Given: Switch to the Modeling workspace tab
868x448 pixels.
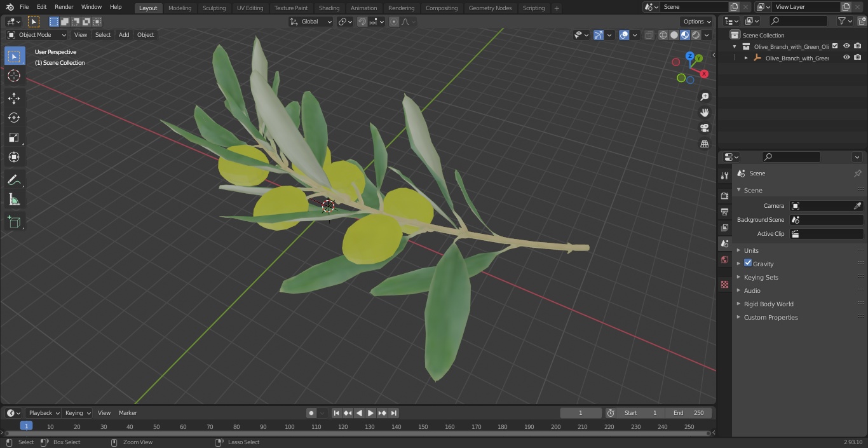Looking at the screenshot, I should tap(180, 8).
